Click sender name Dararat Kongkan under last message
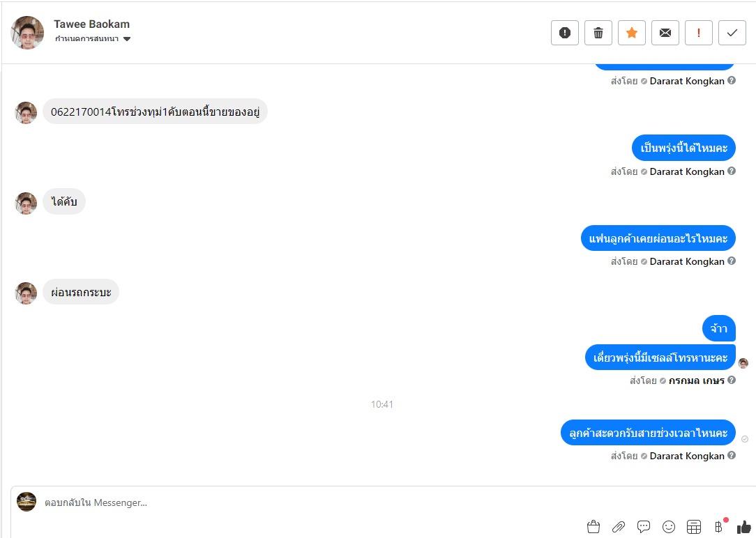 click(687, 456)
